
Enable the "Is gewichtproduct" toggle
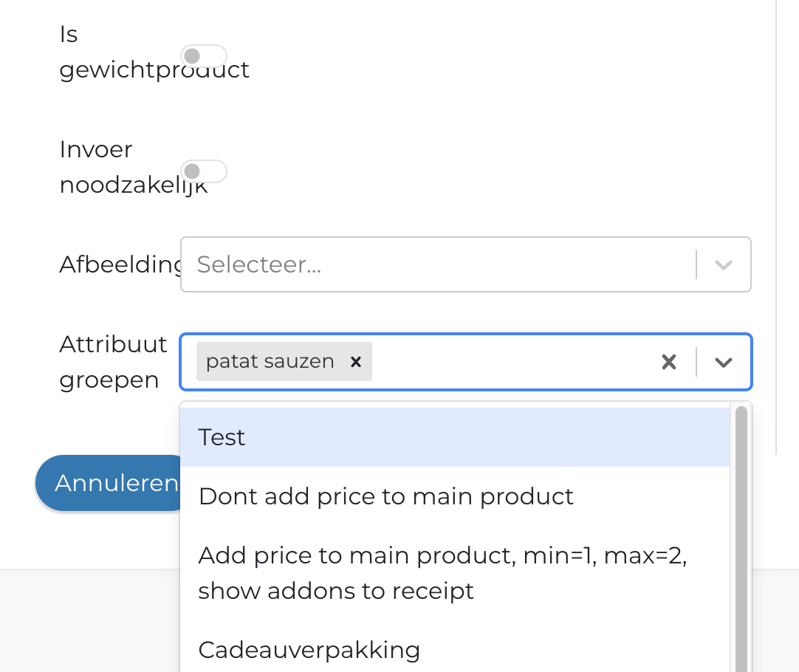tap(205, 55)
